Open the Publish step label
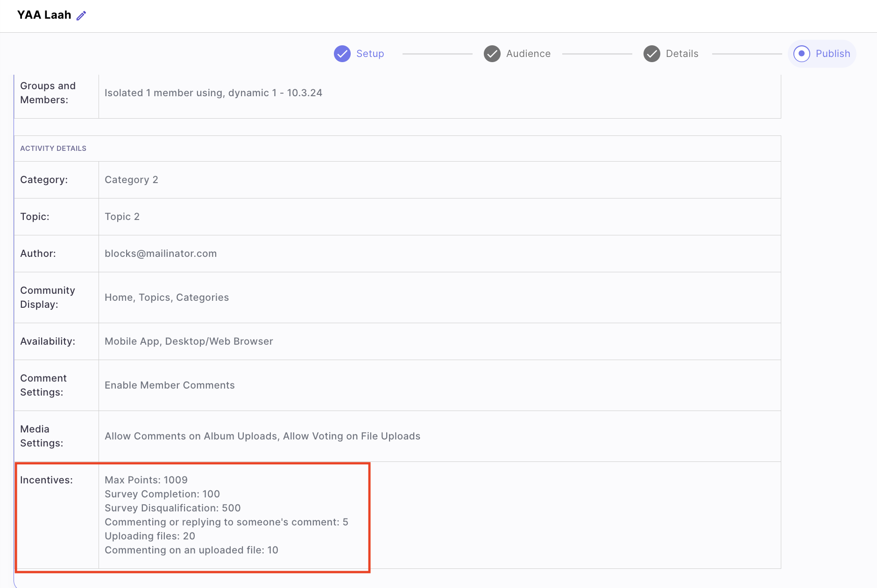 [x=833, y=54]
